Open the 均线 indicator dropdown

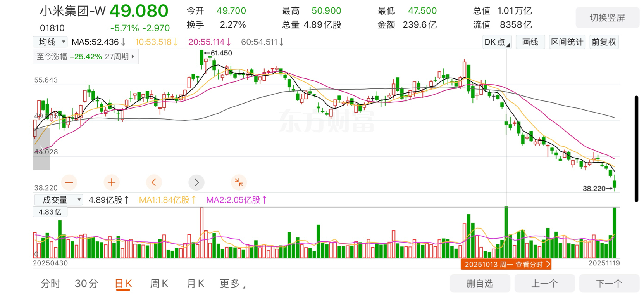51,42
